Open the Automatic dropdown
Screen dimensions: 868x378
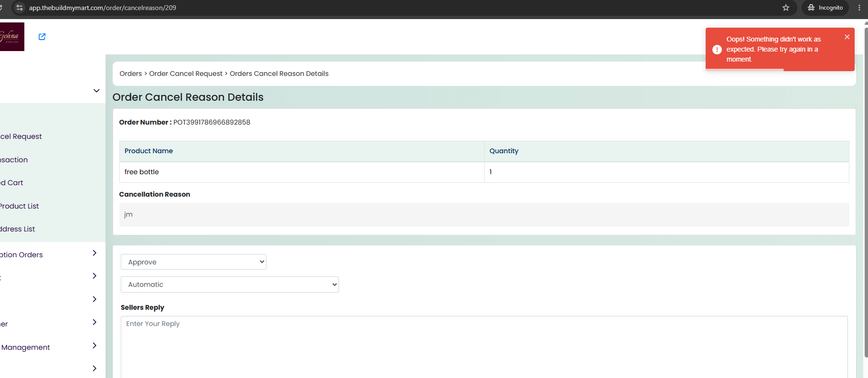(x=230, y=284)
